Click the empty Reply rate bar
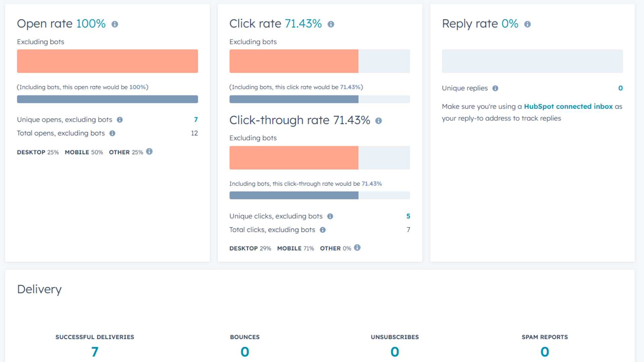The width and height of the screenshot is (644, 362). tap(532, 61)
